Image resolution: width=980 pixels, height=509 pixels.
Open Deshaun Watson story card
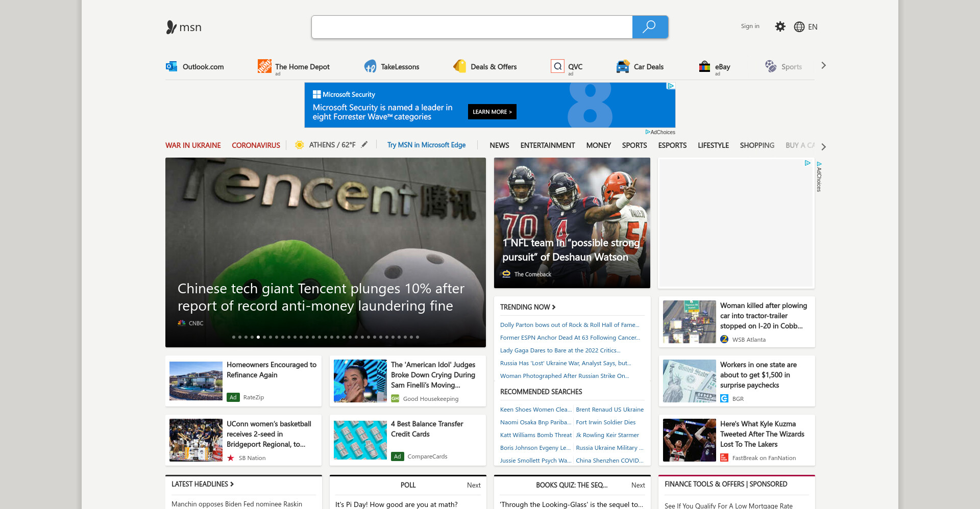tap(572, 223)
